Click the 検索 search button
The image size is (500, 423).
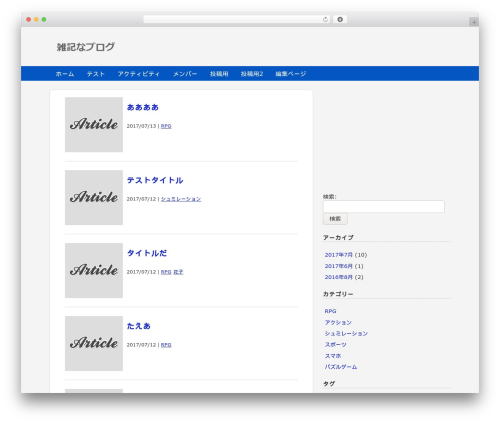coord(335,219)
